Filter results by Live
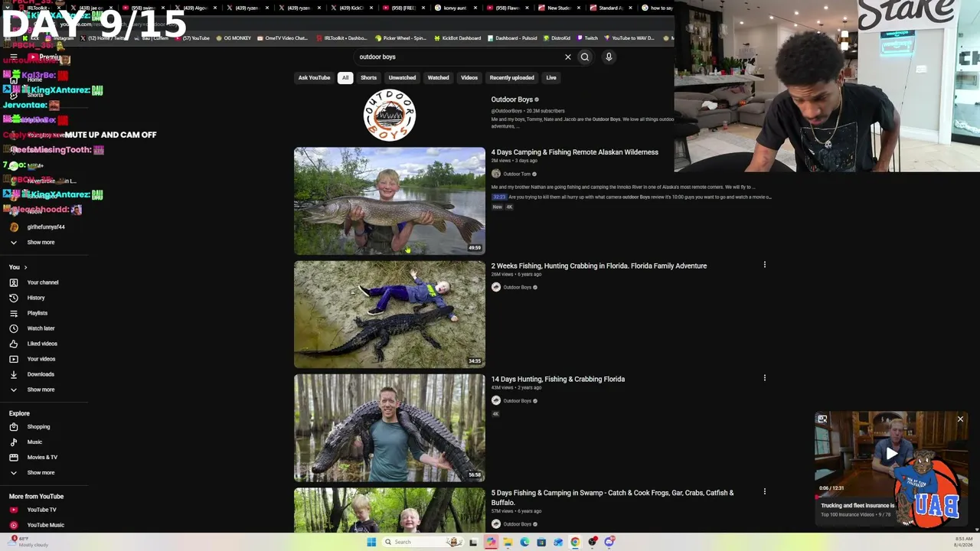The image size is (980, 551). coord(551,77)
